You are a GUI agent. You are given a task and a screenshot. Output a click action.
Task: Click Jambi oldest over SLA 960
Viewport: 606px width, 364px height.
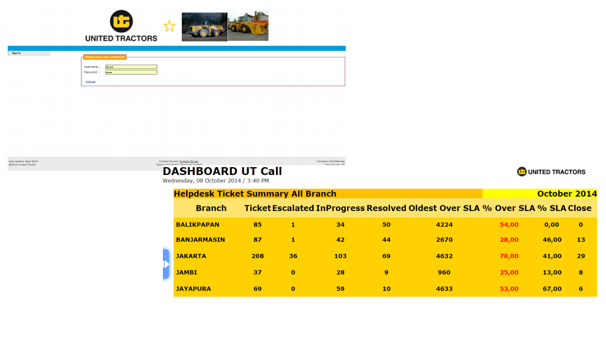pyautogui.click(x=444, y=272)
